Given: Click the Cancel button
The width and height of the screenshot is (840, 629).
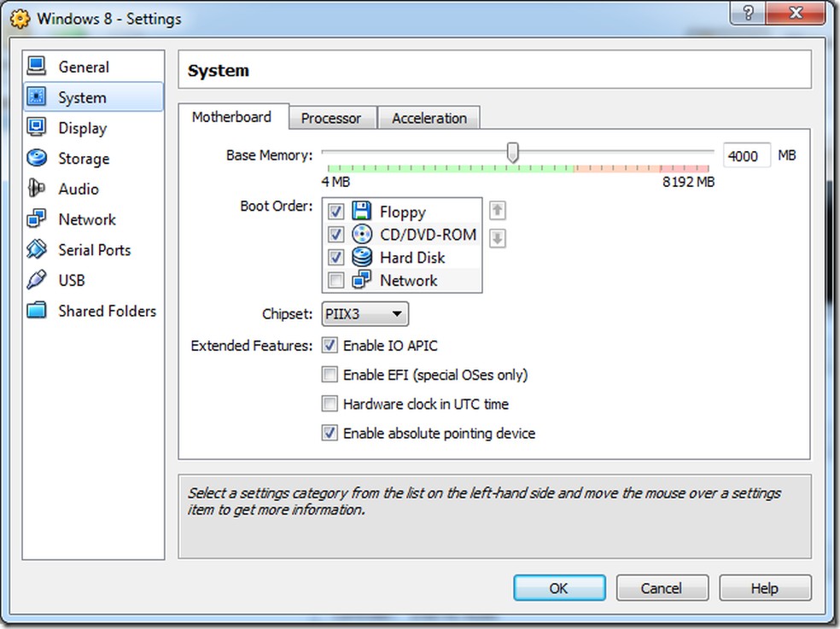Looking at the screenshot, I should click(662, 588).
